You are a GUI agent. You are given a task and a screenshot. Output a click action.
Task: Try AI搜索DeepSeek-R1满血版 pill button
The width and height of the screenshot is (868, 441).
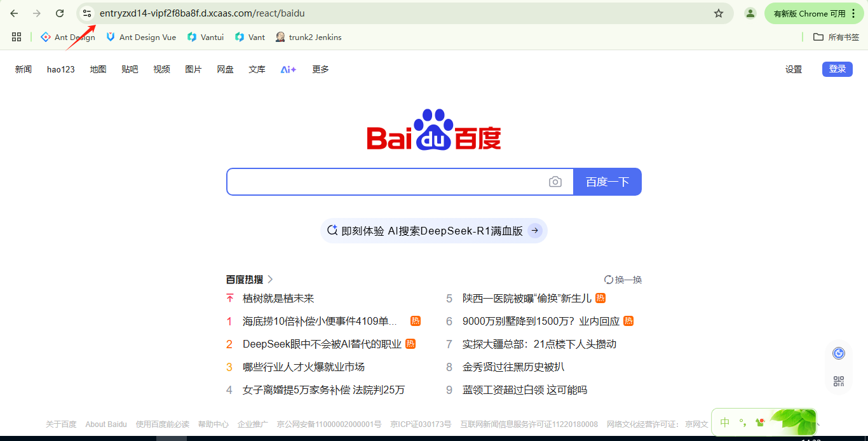coord(434,231)
